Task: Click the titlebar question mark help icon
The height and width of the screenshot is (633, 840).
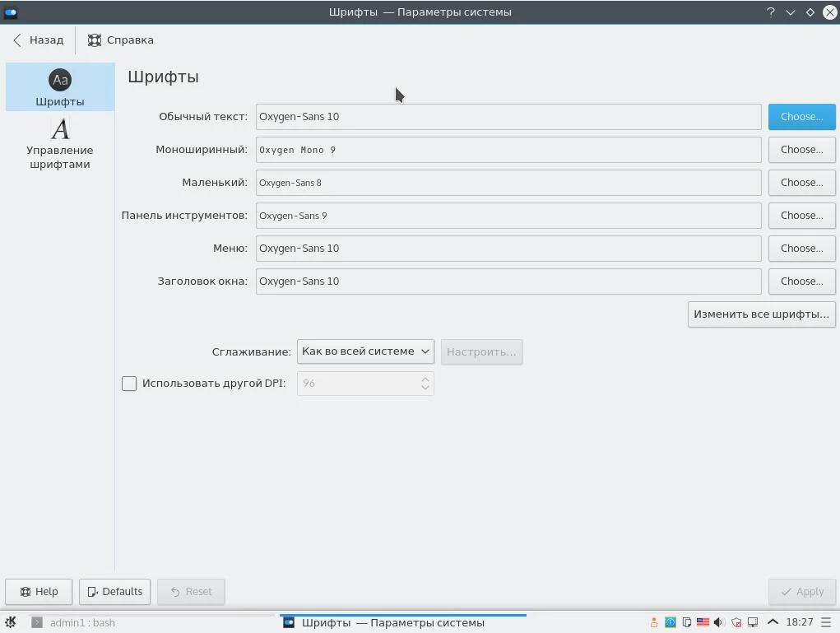Action: [x=770, y=12]
